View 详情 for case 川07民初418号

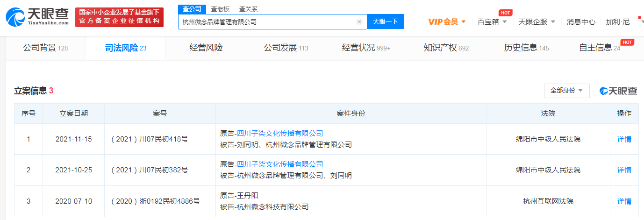pyautogui.click(x=624, y=139)
